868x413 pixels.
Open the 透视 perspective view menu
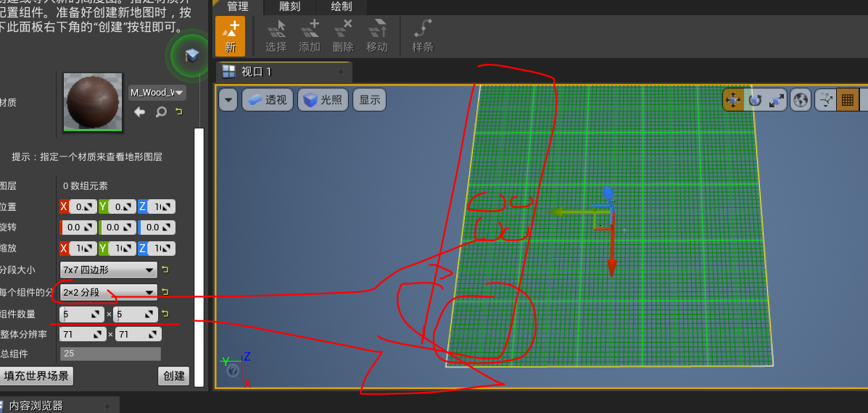click(268, 99)
